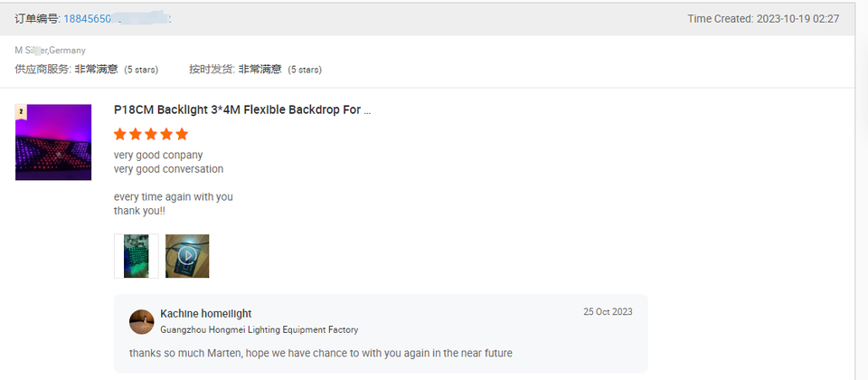The image size is (868, 380).
Task: Open Guangzhou Hongmei Lighting Equipment Factory
Action: 259,329
